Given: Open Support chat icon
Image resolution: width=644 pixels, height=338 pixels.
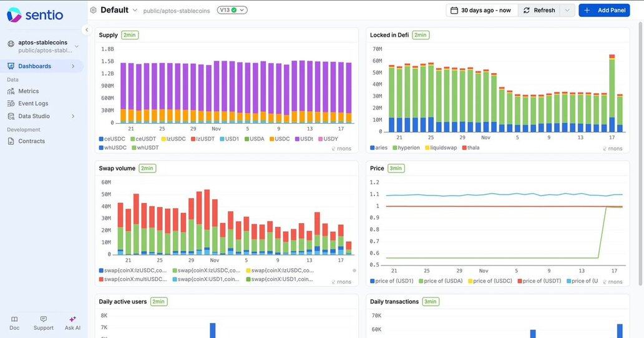Looking at the screenshot, I should pos(43,319).
